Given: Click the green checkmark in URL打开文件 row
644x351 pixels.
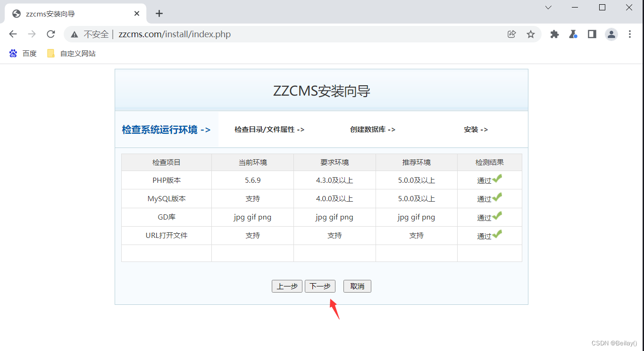Looking at the screenshot, I should (497, 234).
